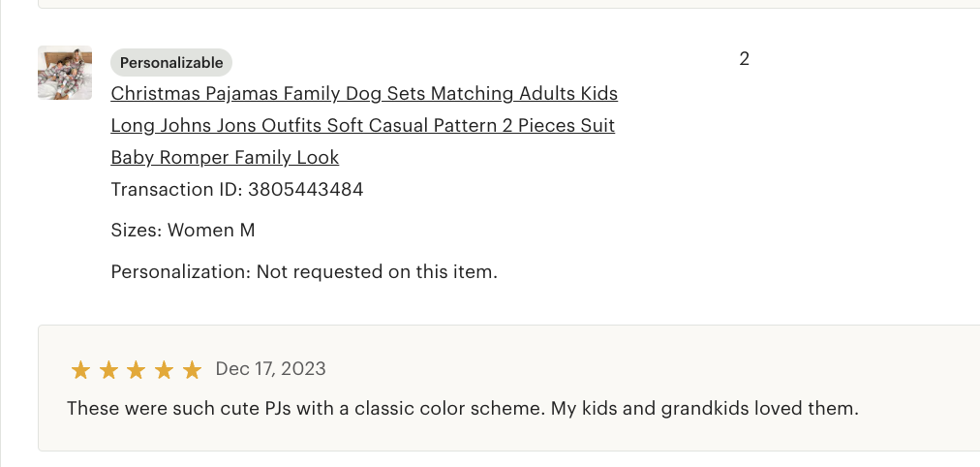This screenshot has width=980, height=467.
Task: Click the "Long Johns Jons Outfits" link line
Action: [362, 126]
